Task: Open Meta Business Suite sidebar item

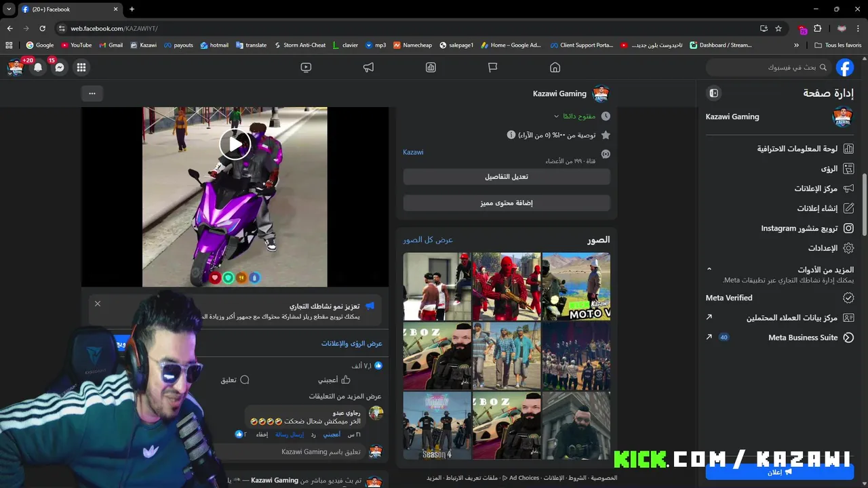Action: [x=780, y=338]
